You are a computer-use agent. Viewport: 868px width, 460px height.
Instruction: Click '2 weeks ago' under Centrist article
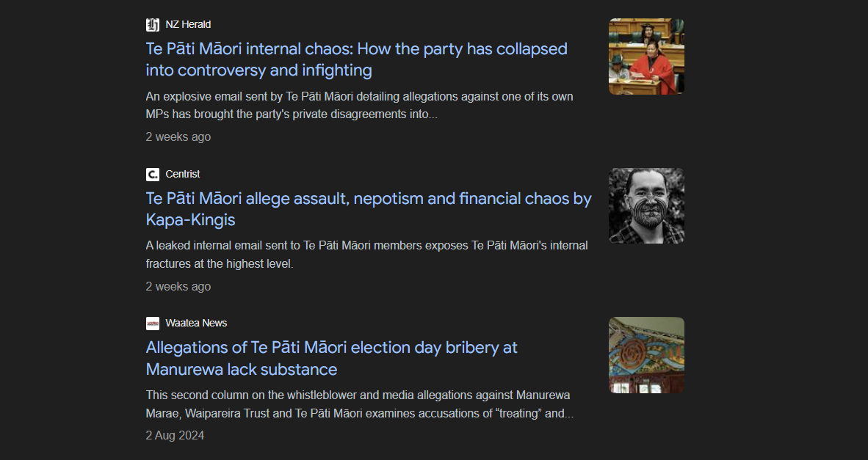[178, 287]
